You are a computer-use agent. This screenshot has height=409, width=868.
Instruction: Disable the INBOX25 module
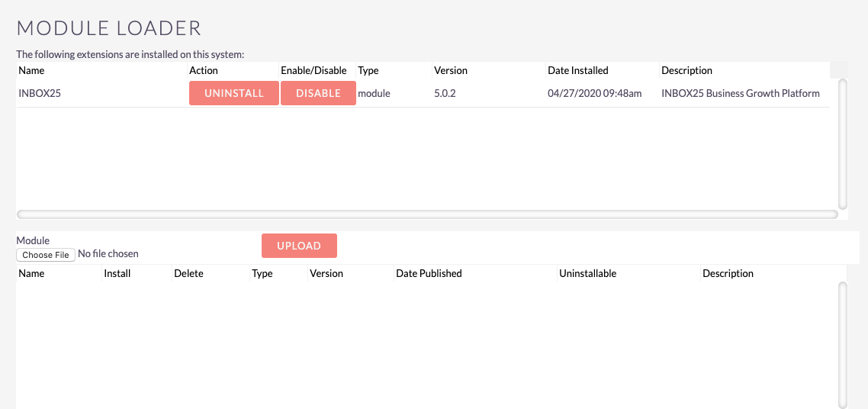click(318, 93)
